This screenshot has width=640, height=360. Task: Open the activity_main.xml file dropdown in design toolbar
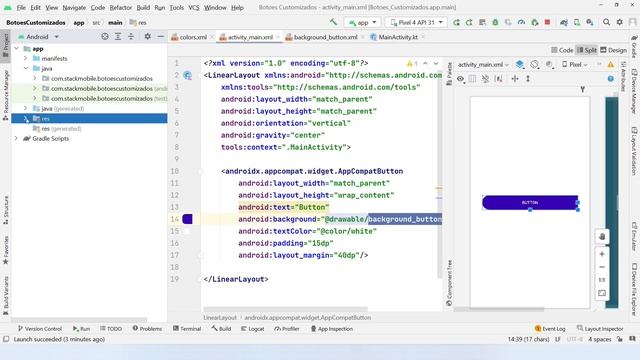point(483,64)
